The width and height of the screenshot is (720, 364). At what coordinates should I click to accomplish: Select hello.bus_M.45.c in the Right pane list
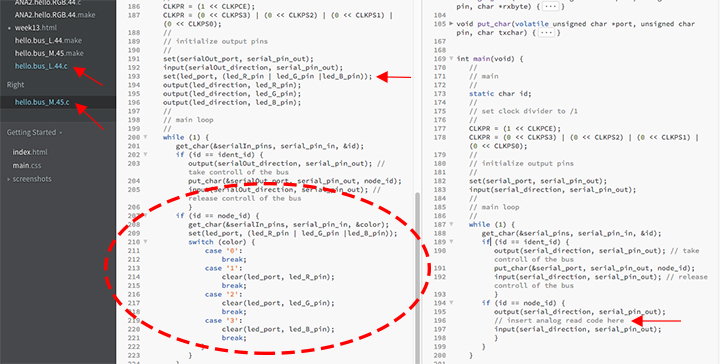point(42,102)
